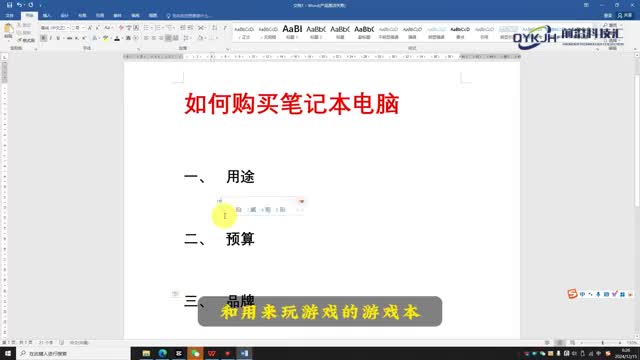The height and width of the screenshot is (360, 640).
Task: Expand bullet list options
Action: 151,28
